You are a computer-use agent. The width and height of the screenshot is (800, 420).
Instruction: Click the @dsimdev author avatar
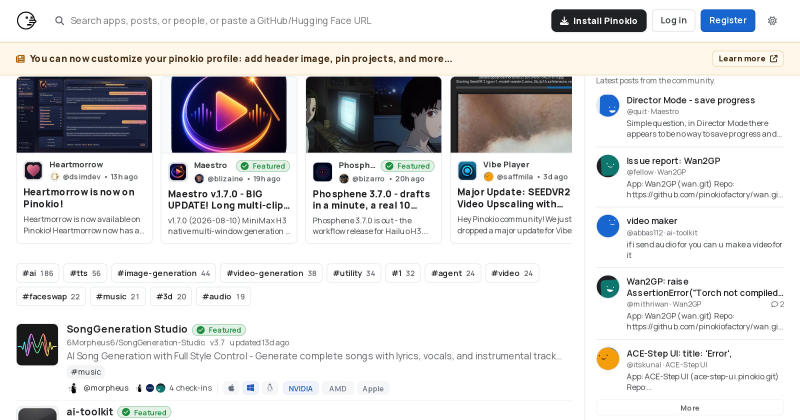point(55,177)
